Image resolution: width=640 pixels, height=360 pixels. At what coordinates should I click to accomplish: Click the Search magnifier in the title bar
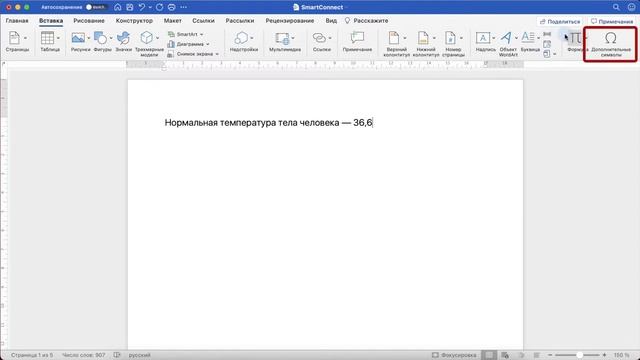click(x=616, y=7)
